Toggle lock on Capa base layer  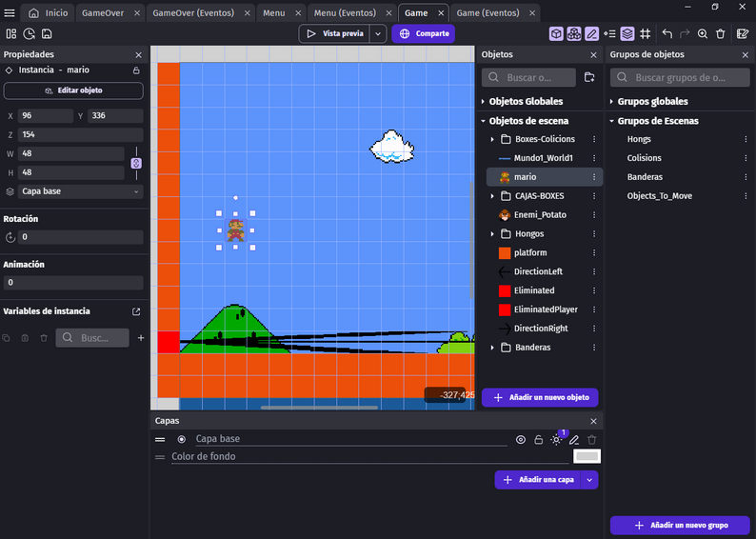coord(539,440)
